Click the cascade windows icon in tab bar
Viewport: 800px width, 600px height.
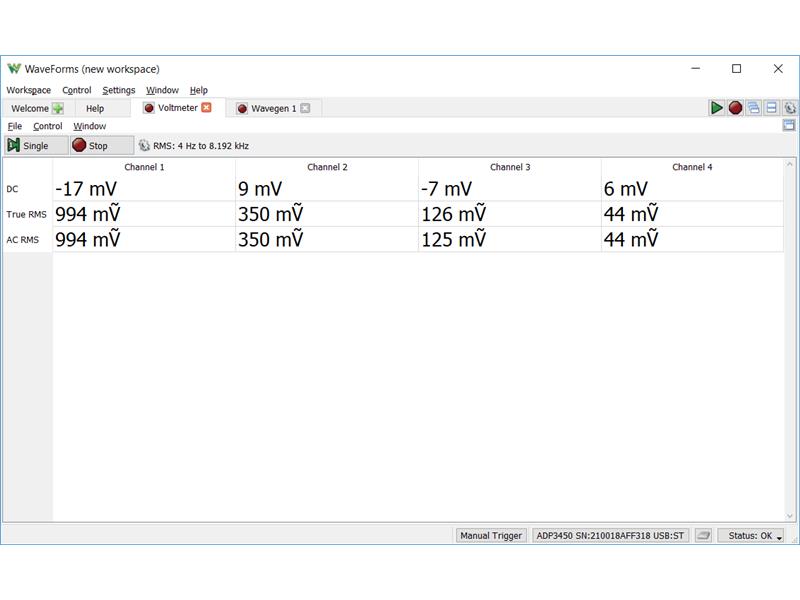coord(754,108)
